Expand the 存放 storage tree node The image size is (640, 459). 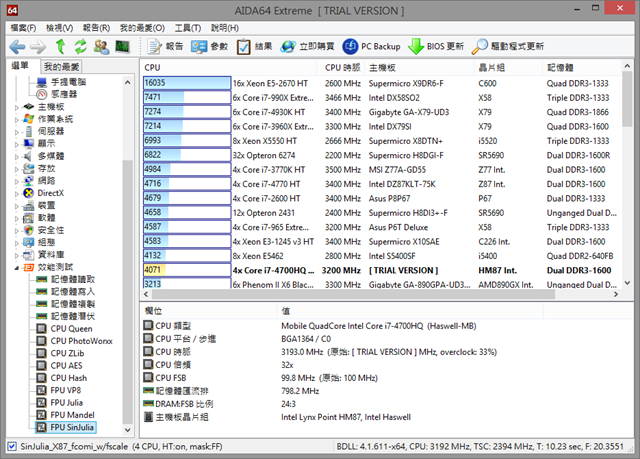(17, 169)
